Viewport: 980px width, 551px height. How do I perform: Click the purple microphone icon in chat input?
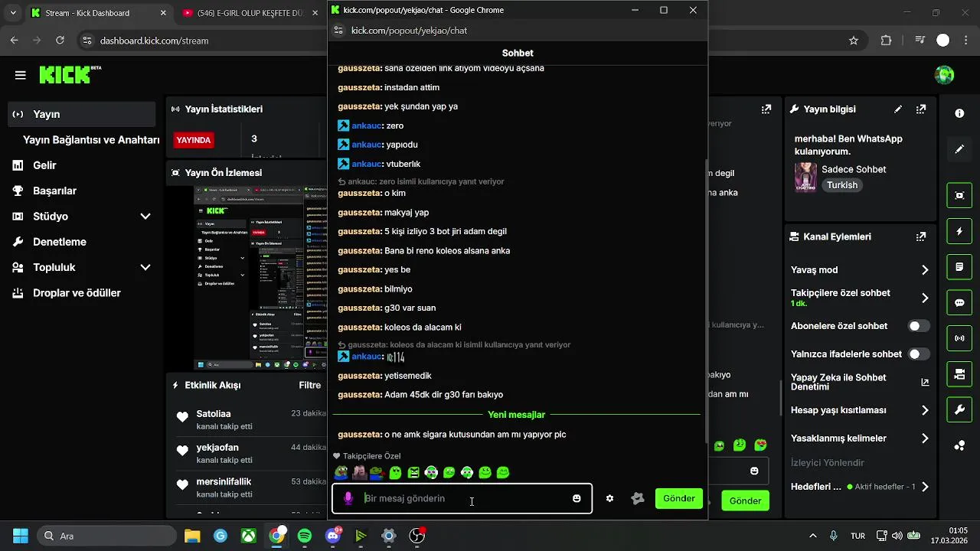tap(348, 498)
